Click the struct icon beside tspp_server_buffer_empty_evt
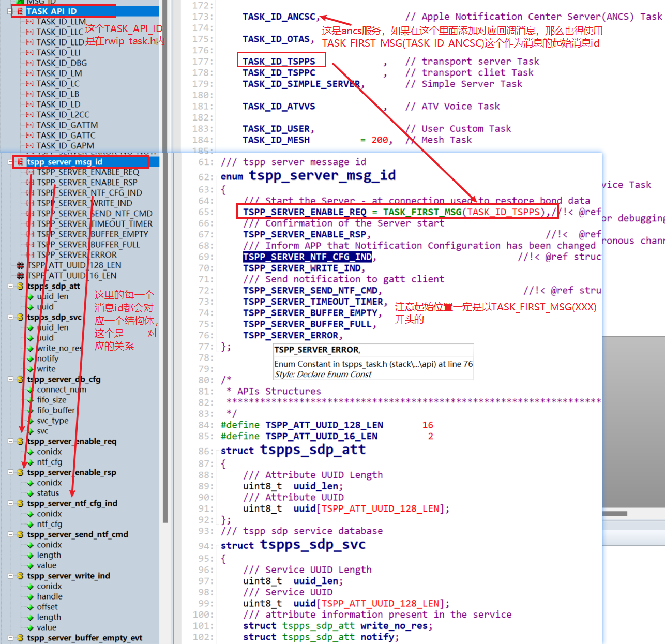The image size is (665, 644). (21, 638)
